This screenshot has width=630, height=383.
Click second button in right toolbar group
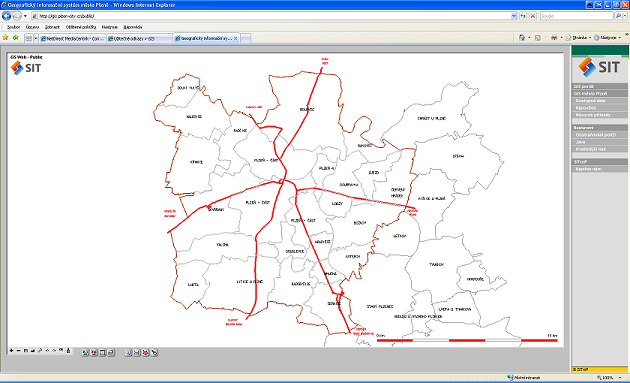point(137,352)
